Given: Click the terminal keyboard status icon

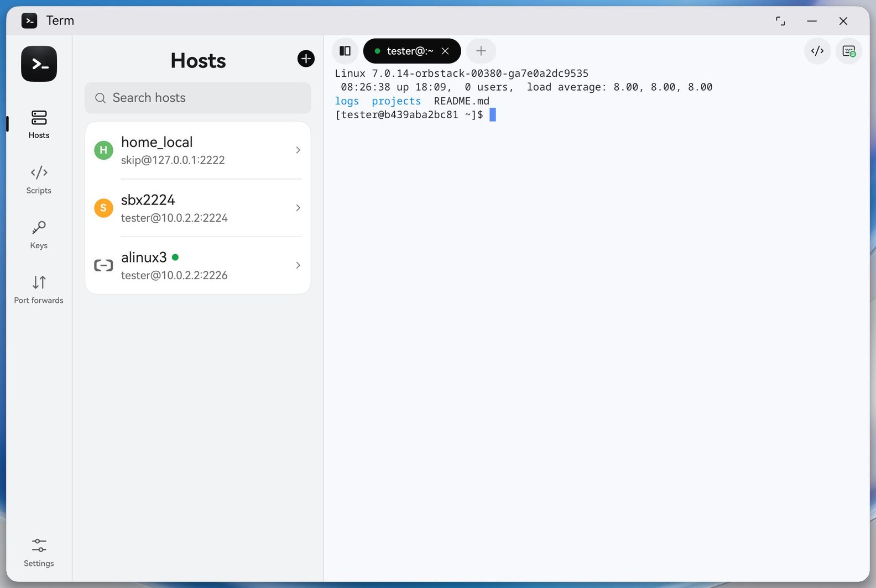Looking at the screenshot, I should [849, 51].
